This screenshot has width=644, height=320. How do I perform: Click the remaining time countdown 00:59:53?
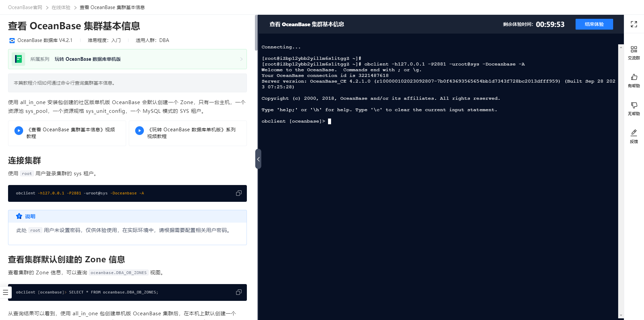click(550, 25)
